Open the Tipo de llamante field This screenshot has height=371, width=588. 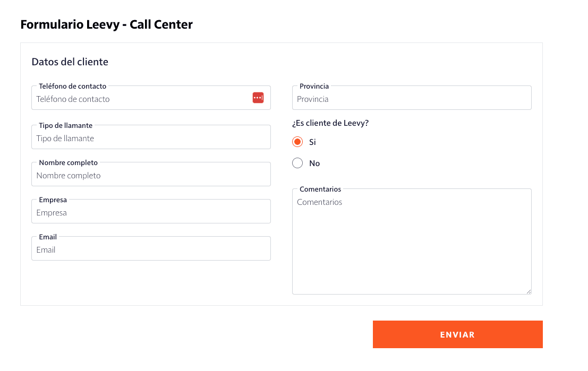pos(151,139)
